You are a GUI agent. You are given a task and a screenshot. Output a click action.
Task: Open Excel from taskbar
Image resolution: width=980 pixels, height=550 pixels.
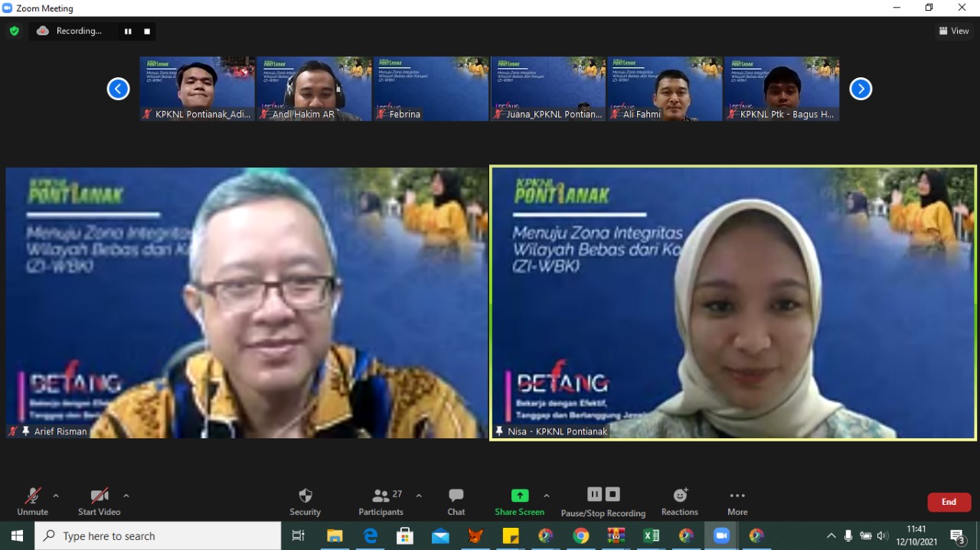point(652,535)
